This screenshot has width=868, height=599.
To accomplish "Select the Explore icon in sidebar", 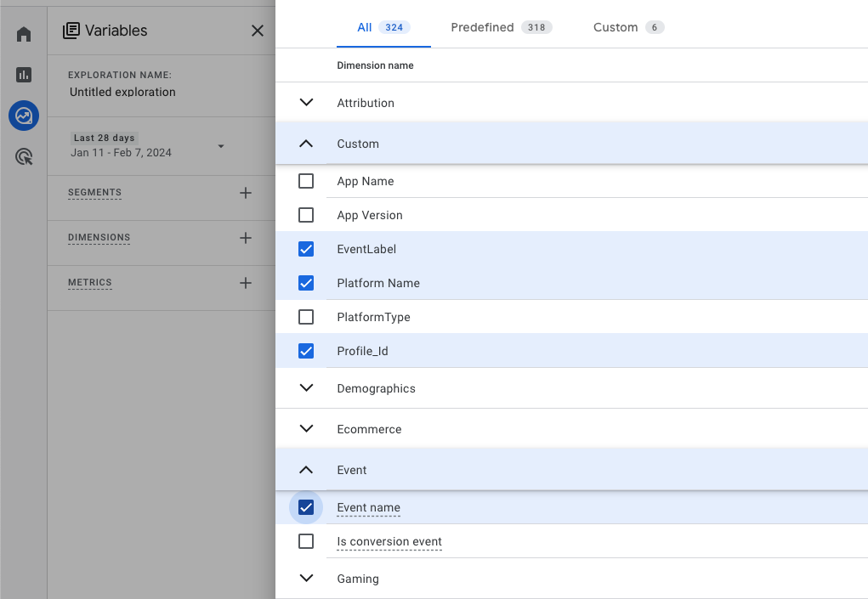I will pyautogui.click(x=24, y=116).
